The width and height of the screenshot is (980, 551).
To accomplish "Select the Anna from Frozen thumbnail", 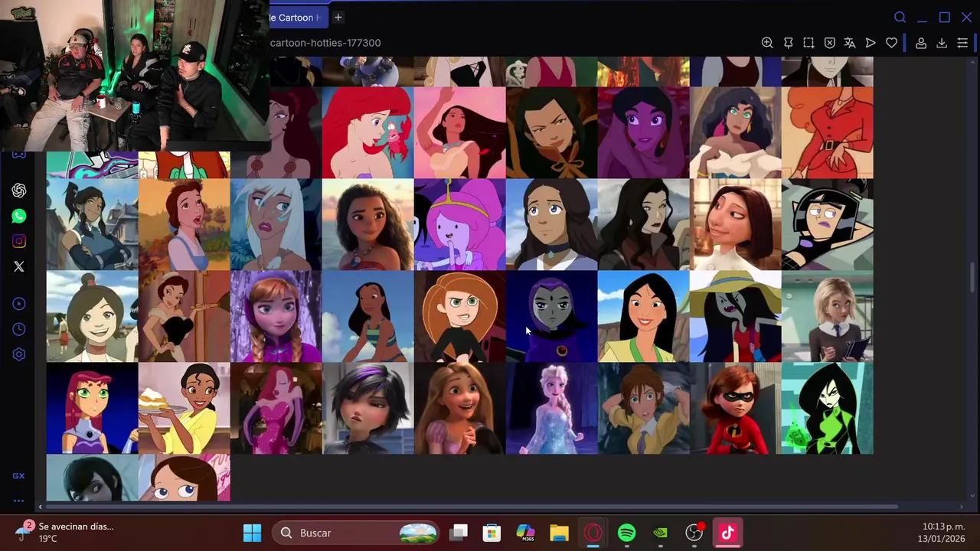I will point(276,316).
